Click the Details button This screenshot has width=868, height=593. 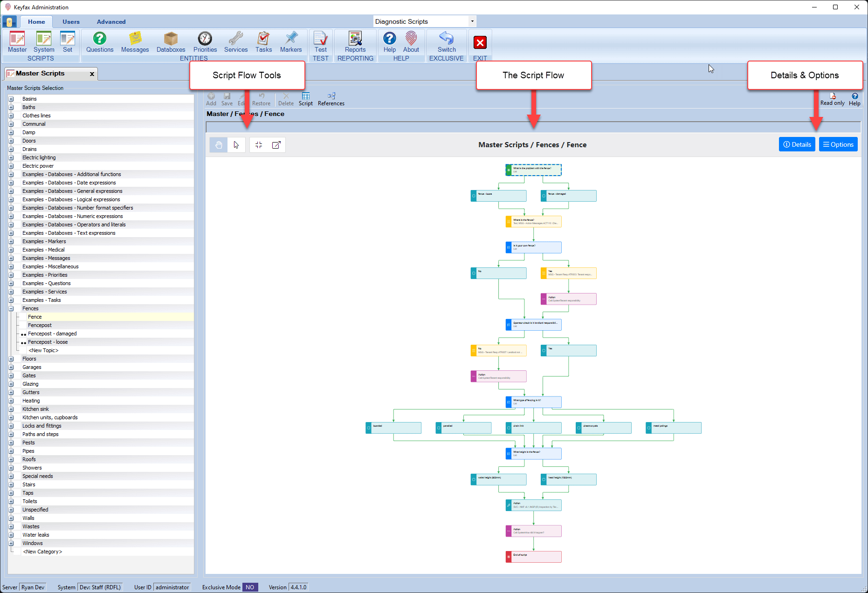[797, 144]
